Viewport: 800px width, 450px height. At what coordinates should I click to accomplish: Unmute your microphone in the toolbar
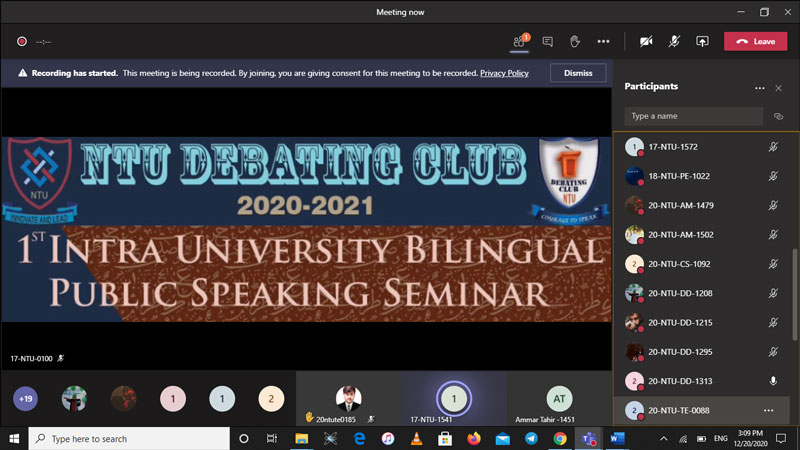coord(674,41)
